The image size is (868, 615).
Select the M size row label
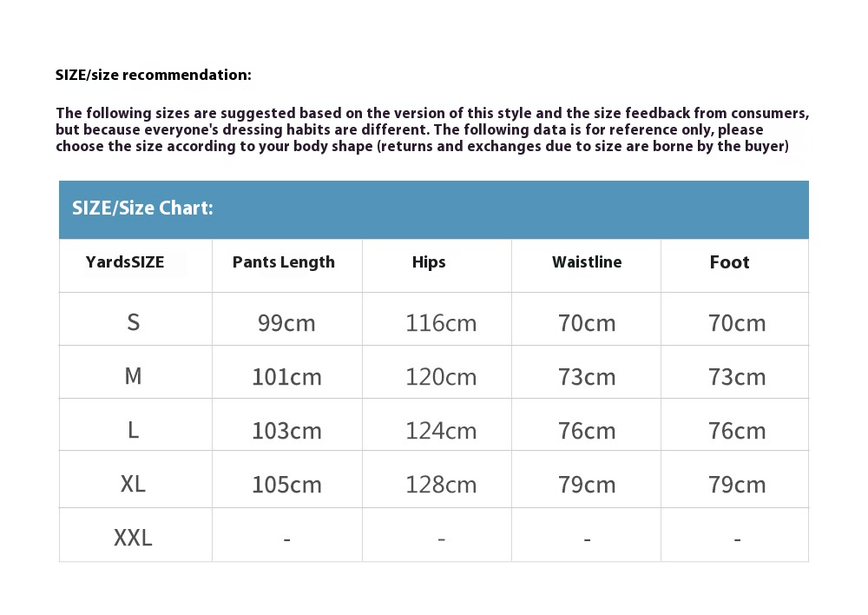coord(133,376)
